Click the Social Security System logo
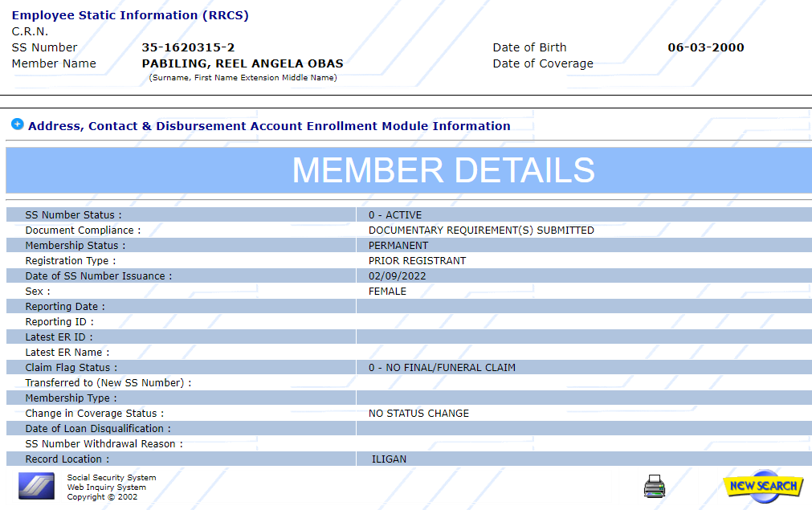Screen dimensions: 812x510 pyautogui.click(x=36, y=486)
